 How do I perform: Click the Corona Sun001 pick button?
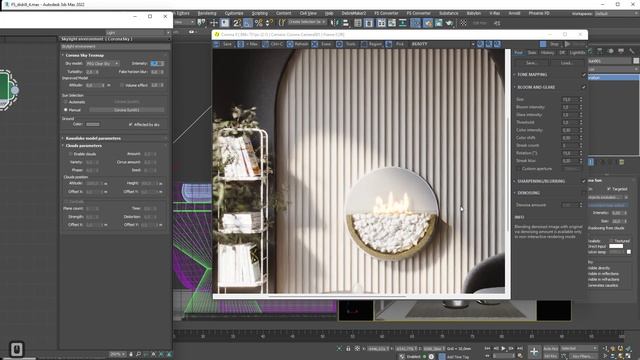[127, 110]
